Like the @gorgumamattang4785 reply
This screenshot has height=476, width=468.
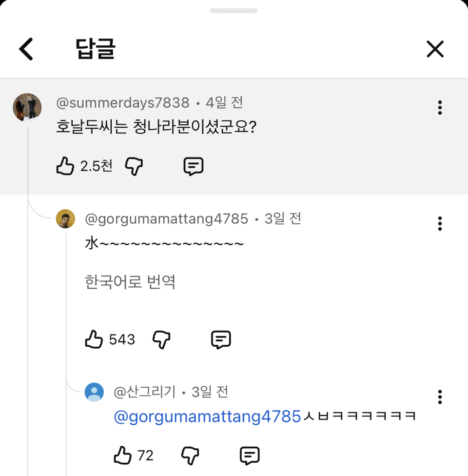point(94,339)
